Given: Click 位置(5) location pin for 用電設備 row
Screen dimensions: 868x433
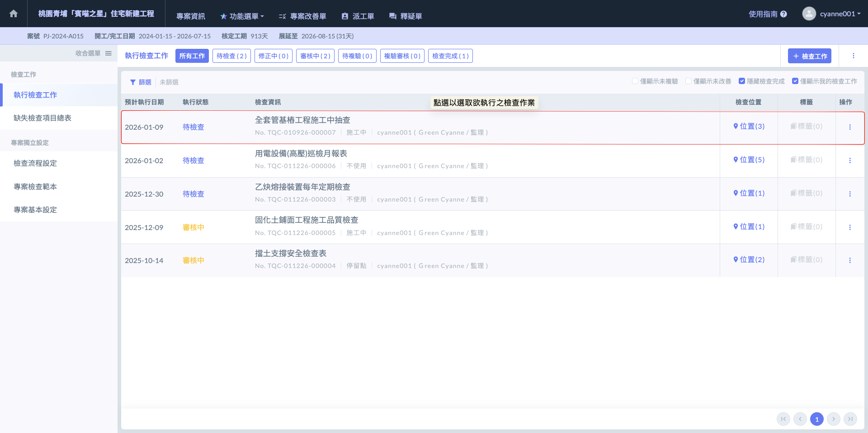Looking at the screenshot, I should [x=749, y=160].
